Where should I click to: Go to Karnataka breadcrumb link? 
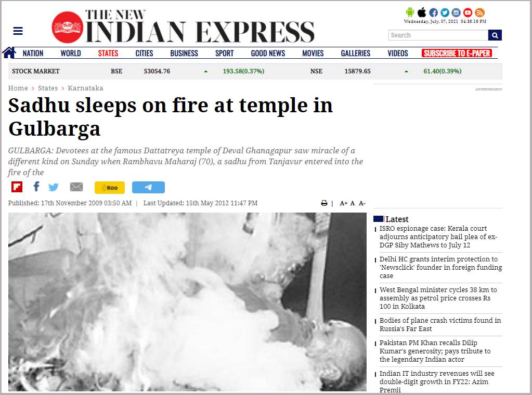tap(85, 88)
